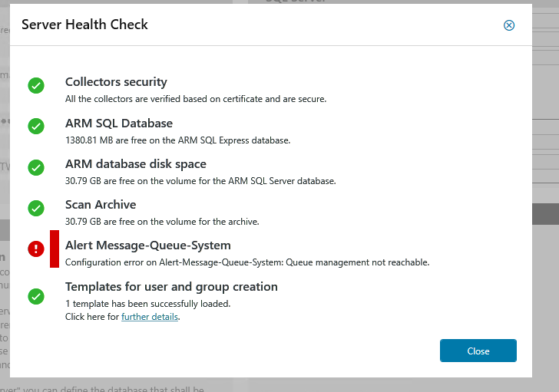This screenshot has height=392, width=559.
Task: Select the ARM SQL Database heading
Action: (x=119, y=124)
